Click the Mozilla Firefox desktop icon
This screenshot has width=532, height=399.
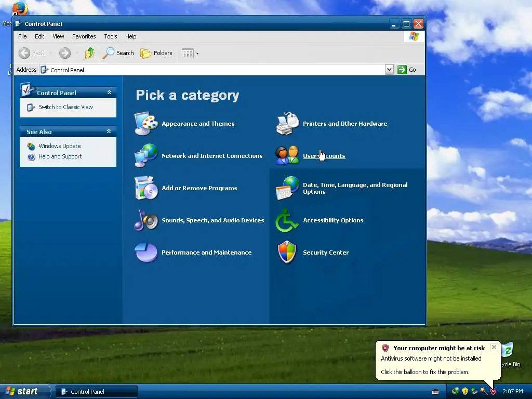19,8
